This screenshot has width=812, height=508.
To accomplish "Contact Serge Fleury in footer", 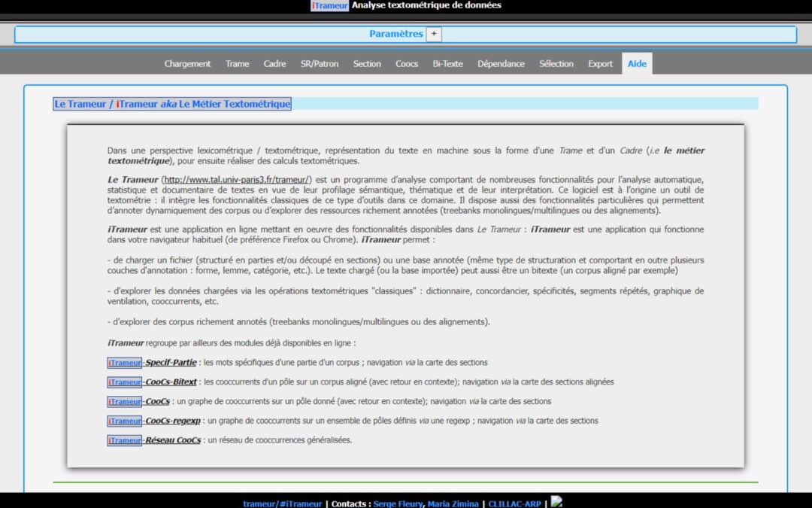I will point(397,503).
